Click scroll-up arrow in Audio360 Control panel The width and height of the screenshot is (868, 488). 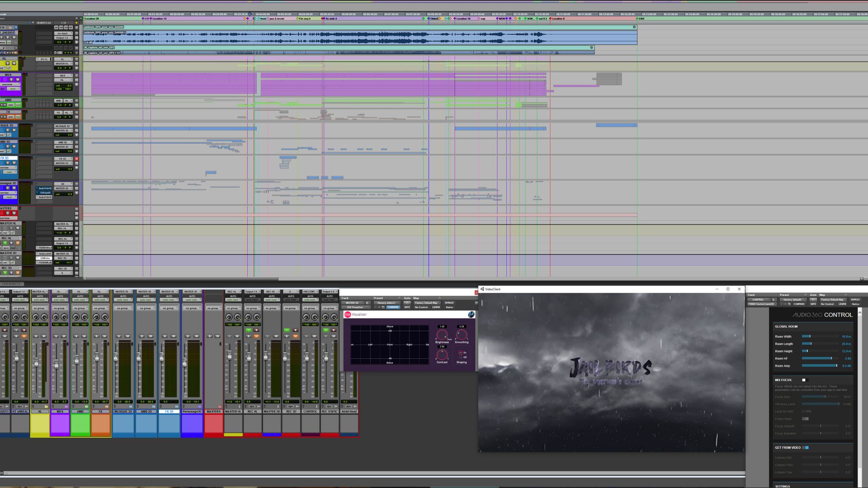tap(860, 313)
